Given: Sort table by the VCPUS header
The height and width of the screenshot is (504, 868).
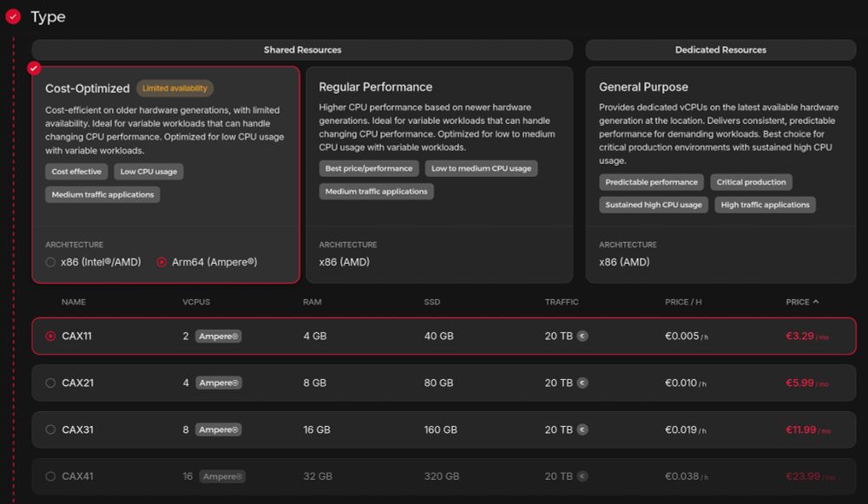Looking at the screenshot, I should click(196, 302).
